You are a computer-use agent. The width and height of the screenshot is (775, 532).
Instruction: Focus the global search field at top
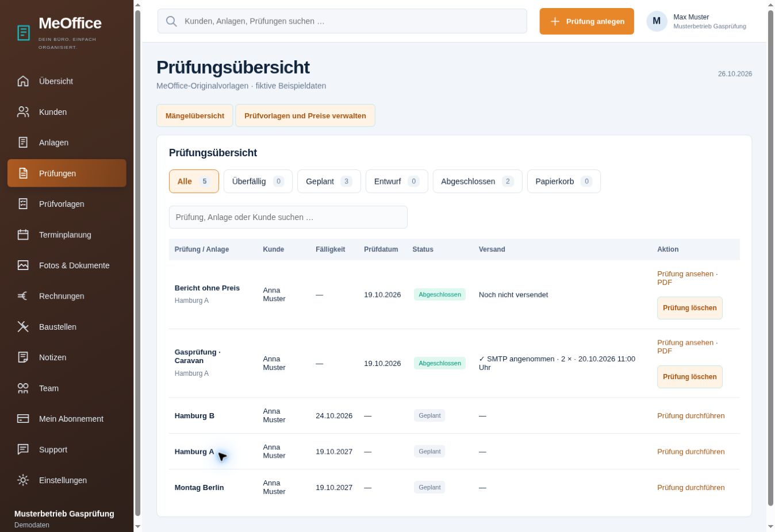(342, 21)
